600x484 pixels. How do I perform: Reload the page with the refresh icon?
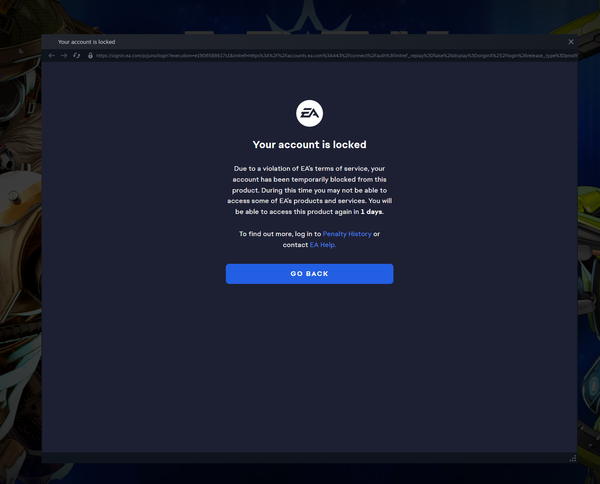[x=77, y=55]
